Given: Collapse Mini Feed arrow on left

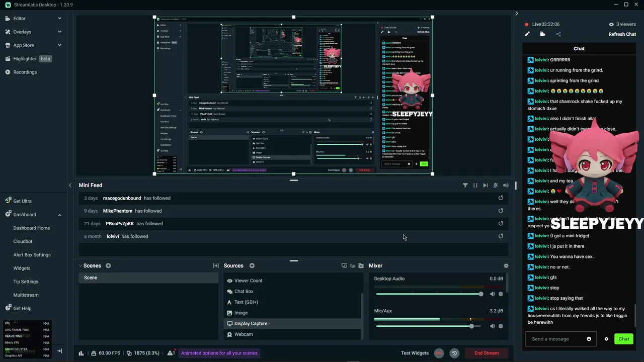Looking at the screenshot, I should point(70,186).
